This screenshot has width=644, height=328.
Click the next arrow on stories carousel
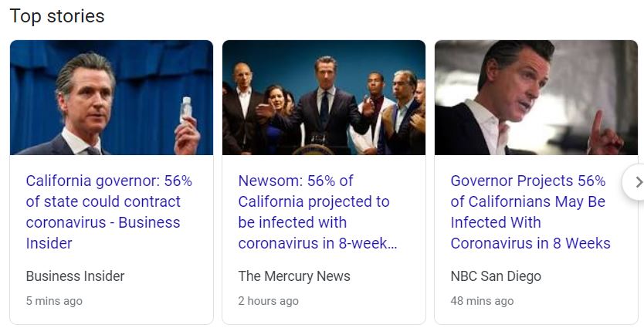(637, 182)
